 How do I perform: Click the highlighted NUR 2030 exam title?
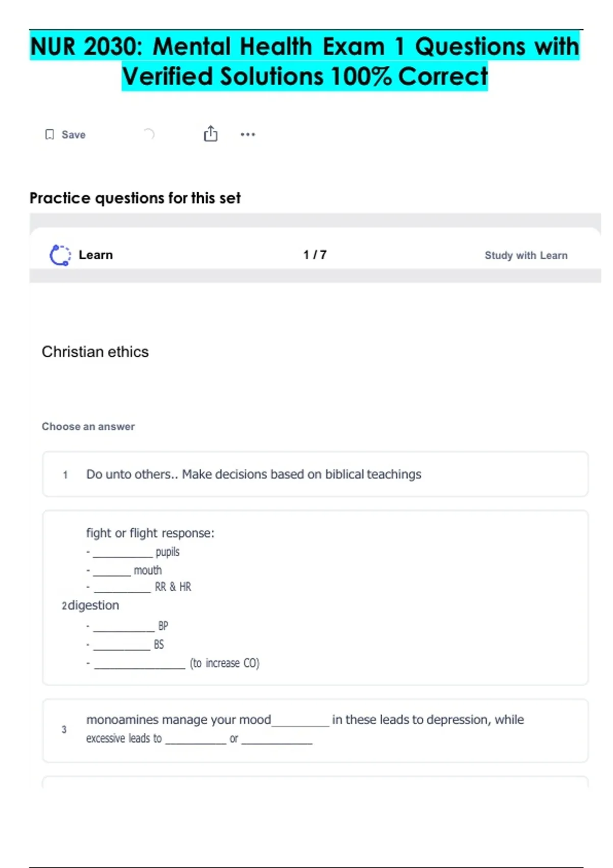click(x=305, y=61)
